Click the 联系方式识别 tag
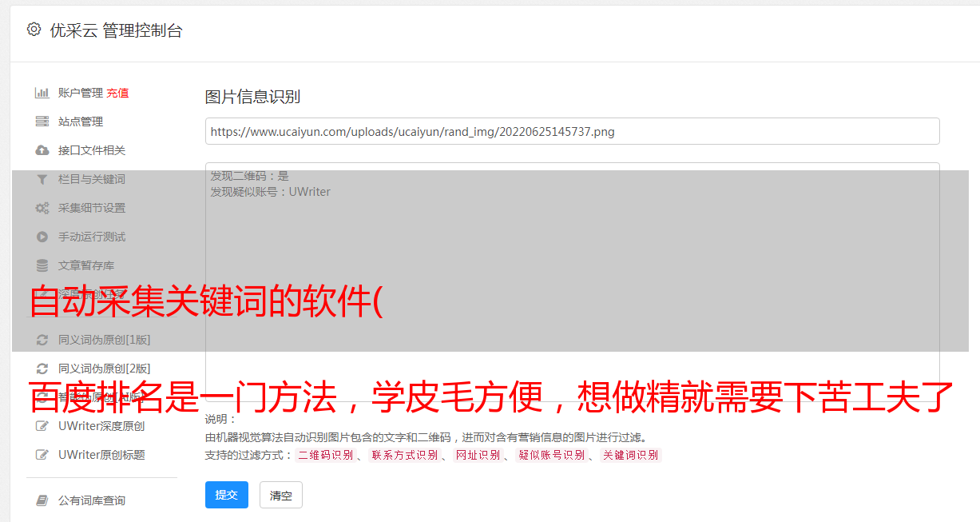 pyautogui.click(x=405, y=455)
